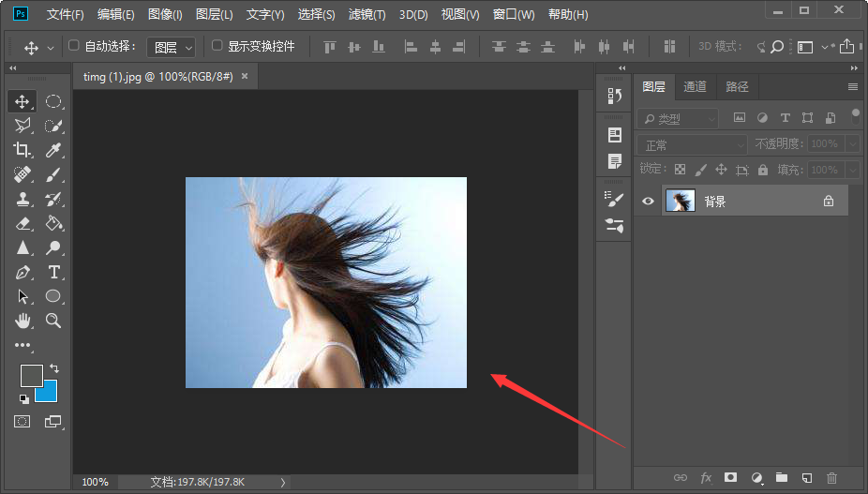Enable the 显示变换控件 checkbox

[217, 45]
